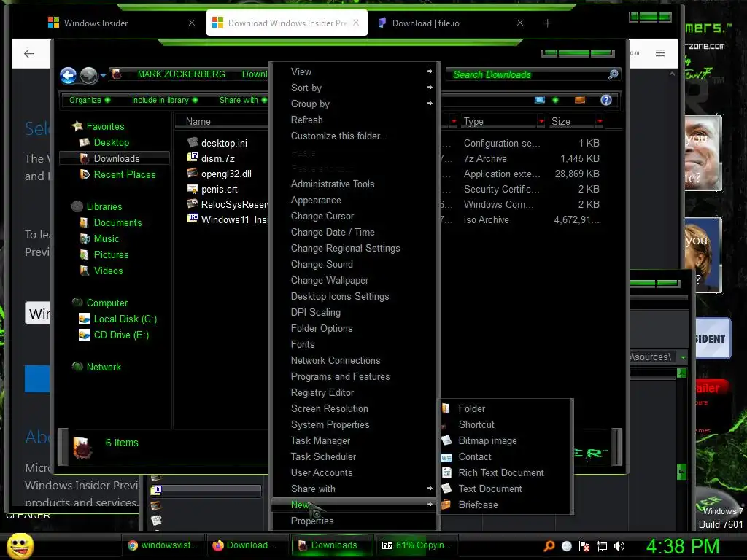
Task: Toggle the preview pane icon in toolbar
Action: click(x=580, y=100)
